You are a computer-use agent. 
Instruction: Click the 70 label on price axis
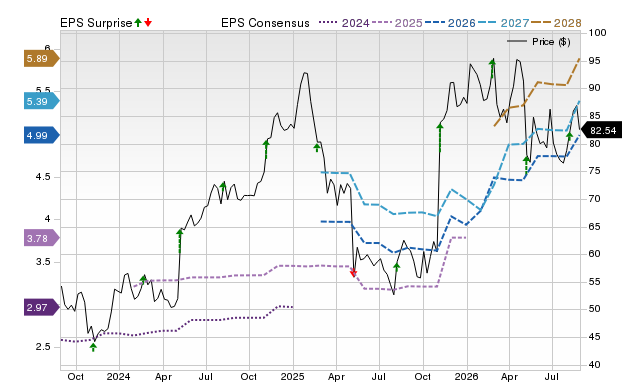click(595, 199)
